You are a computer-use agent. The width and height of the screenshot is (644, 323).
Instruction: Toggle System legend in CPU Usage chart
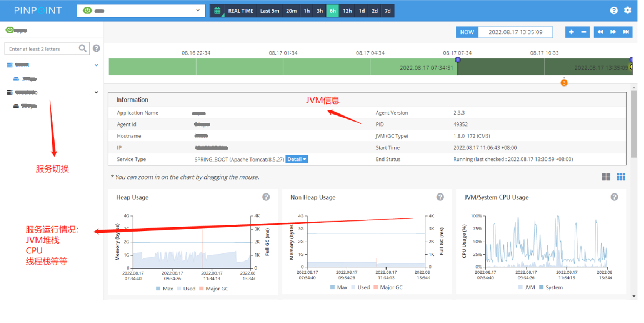click(551, 288)
